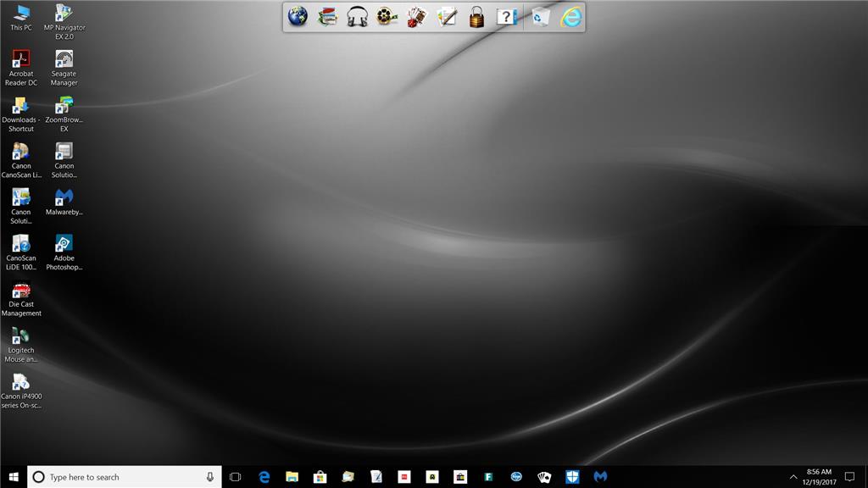Select the Downloads - Shortcut icon

coord(21,114)
